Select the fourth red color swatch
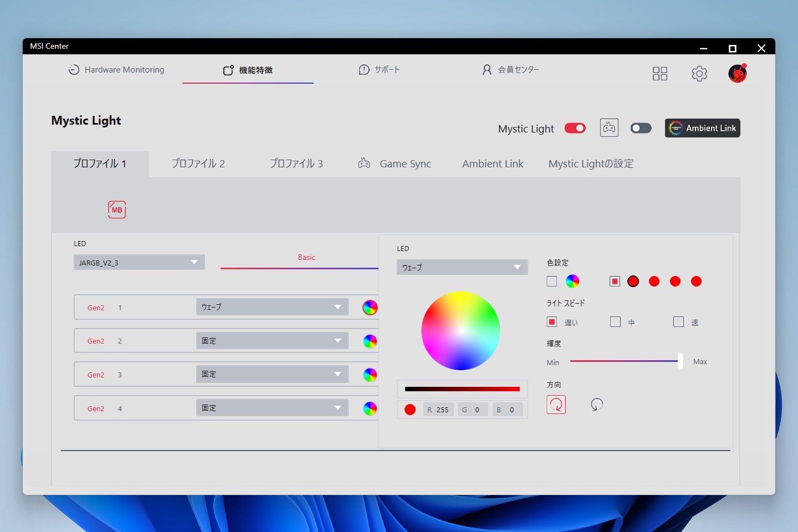The image size is (798, 532). 696,282
